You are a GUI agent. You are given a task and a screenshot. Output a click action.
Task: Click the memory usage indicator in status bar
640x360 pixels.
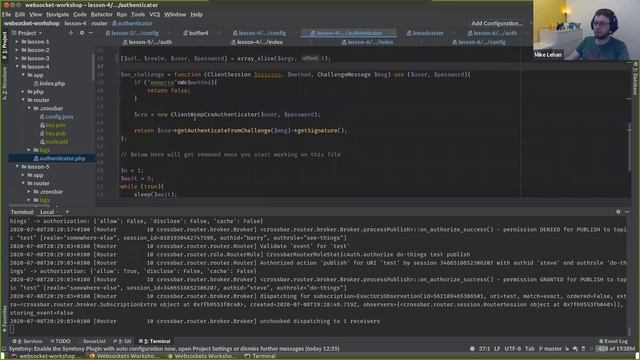pos(616,349)
